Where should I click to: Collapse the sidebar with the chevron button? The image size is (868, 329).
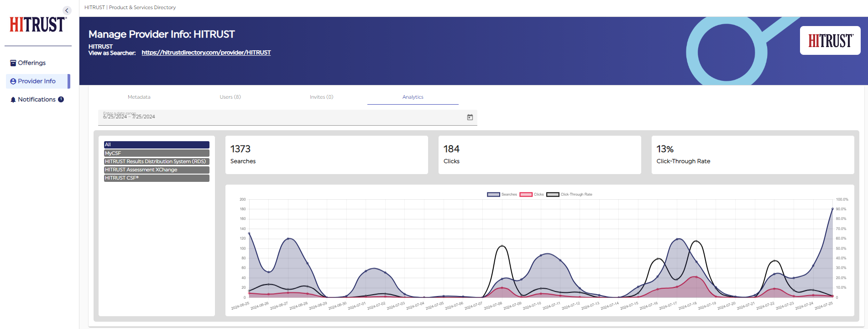coord(67,11)
